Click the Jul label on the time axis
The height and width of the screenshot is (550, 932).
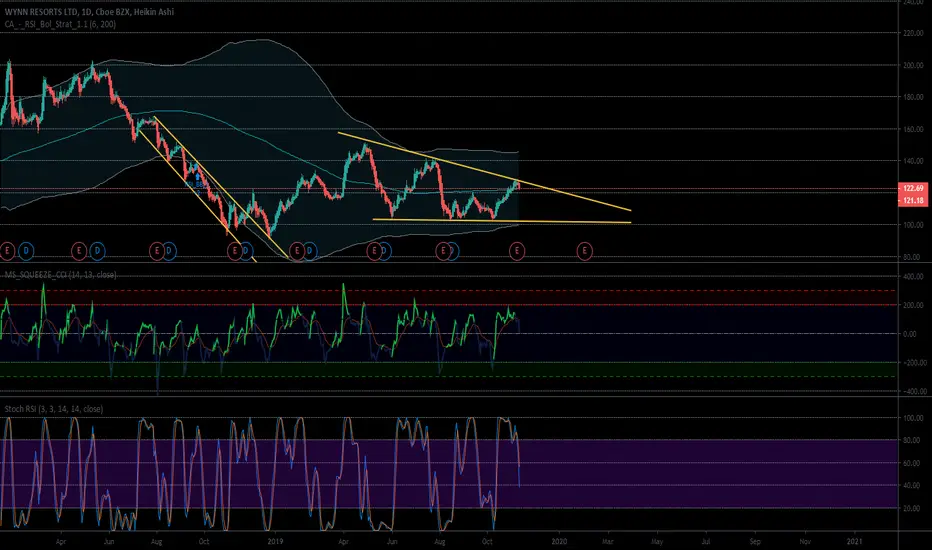click(706, 542)
